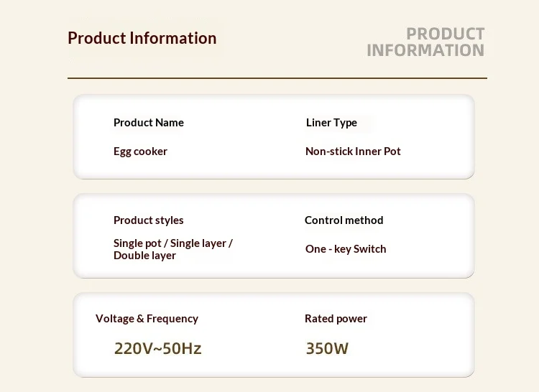Click the 'Voltage & Frequency' label
The width and height of the screenshot is (539, 392).
coord(147,319)
